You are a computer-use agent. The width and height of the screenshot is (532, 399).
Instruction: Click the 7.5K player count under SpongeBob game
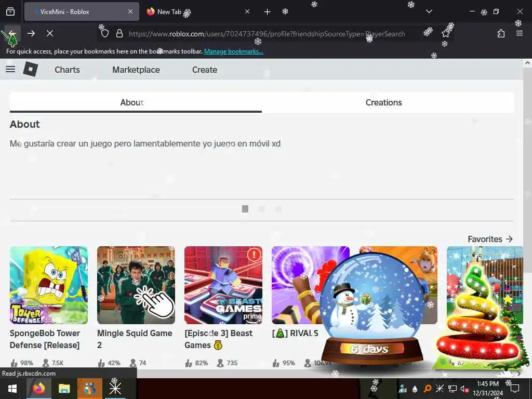click(x=53, y=363)
